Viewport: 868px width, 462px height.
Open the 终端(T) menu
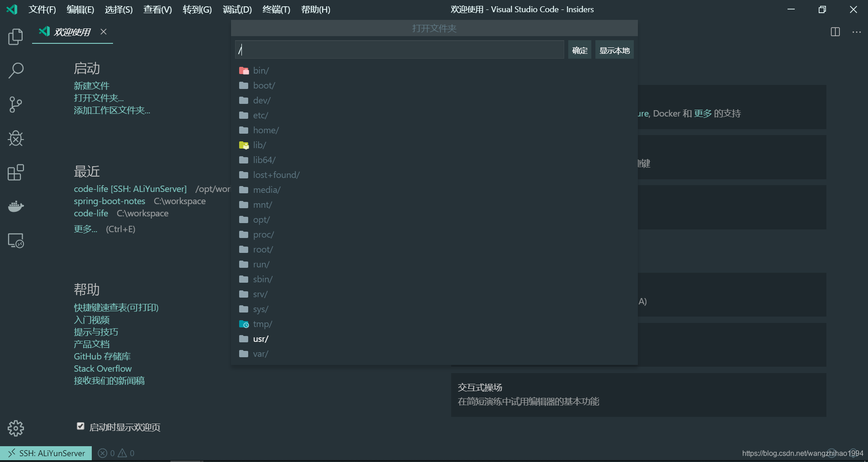click(276, 9)
